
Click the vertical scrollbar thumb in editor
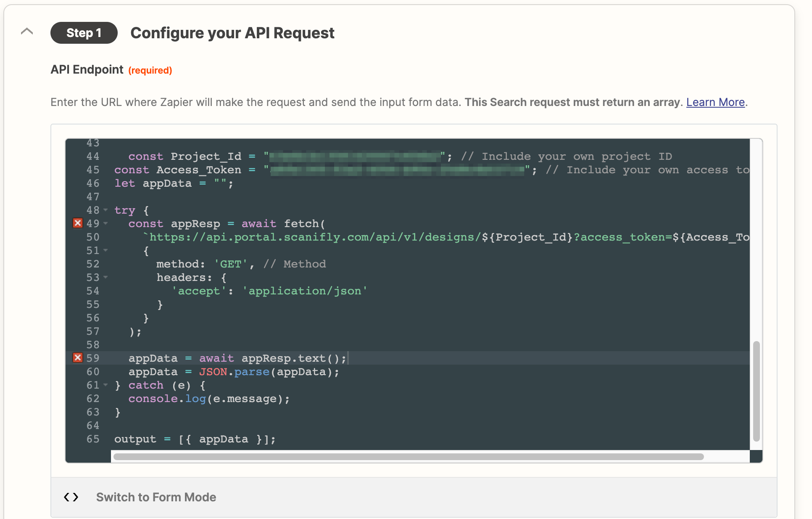pos(756,391)
